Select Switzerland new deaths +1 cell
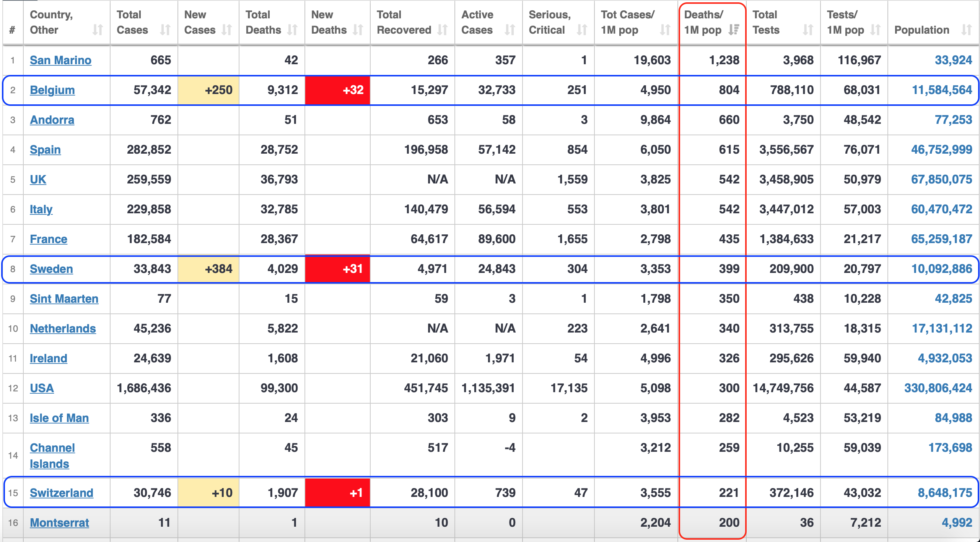 (337, 493)
